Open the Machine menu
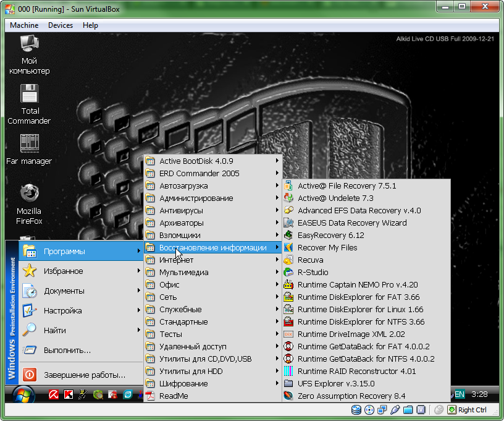Viewport: 504px width, 421px height. click(x=24, y=25)
